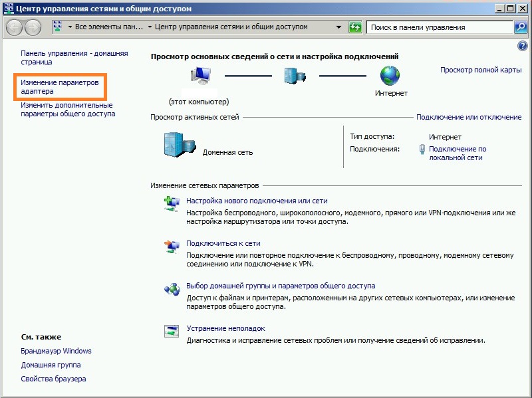Screen dimensions: 532x398
Task: Click the Back navigation arrow button
Action: click(x=15, y=27)
